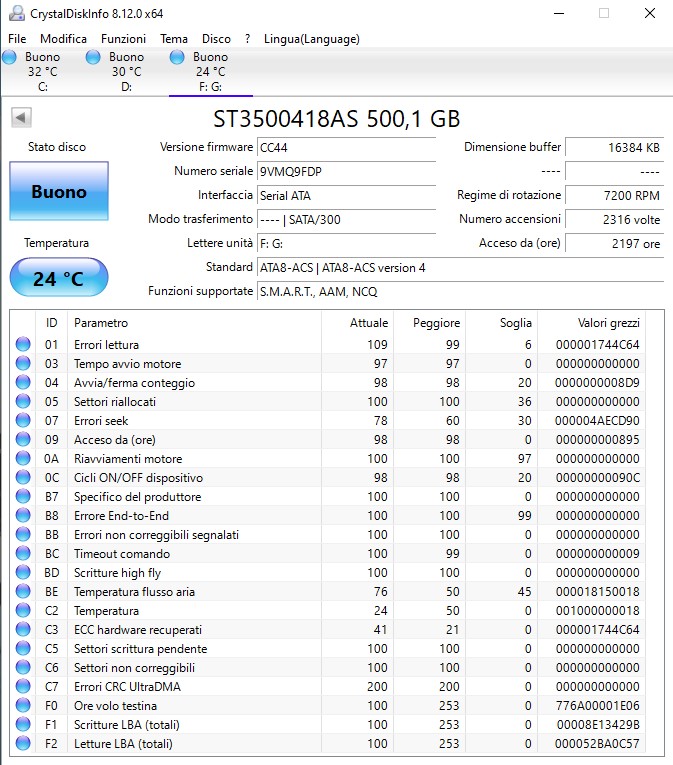Click the status orb for Timeout comando
The width and height of the screenshot is (673, 765).
[23, 554]
